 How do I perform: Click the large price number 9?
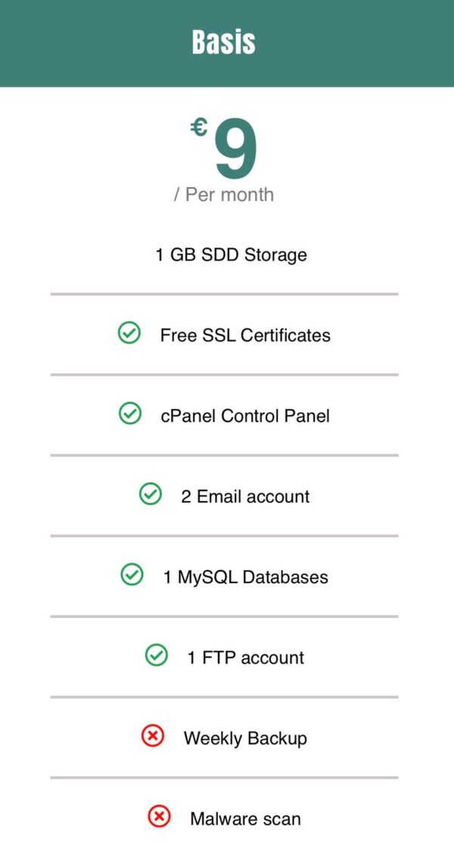[236, 148]
